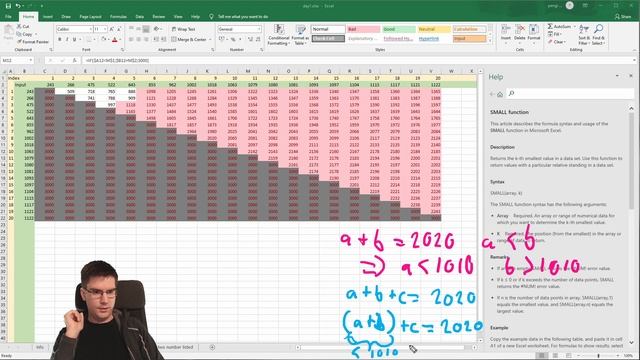Select the Info sheet tab
This screenshot has width=640, height=360.
(x=40, y=347)
